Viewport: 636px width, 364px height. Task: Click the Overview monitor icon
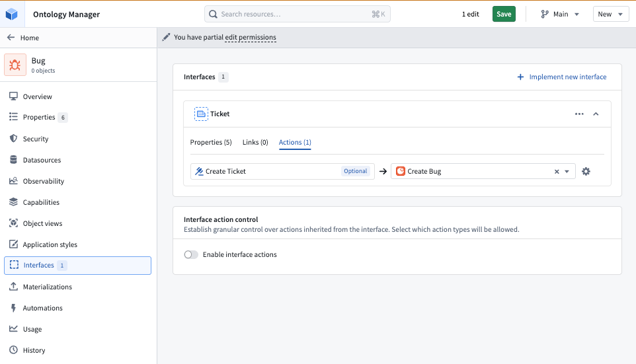pyautogui.click(x=13, y=96)
